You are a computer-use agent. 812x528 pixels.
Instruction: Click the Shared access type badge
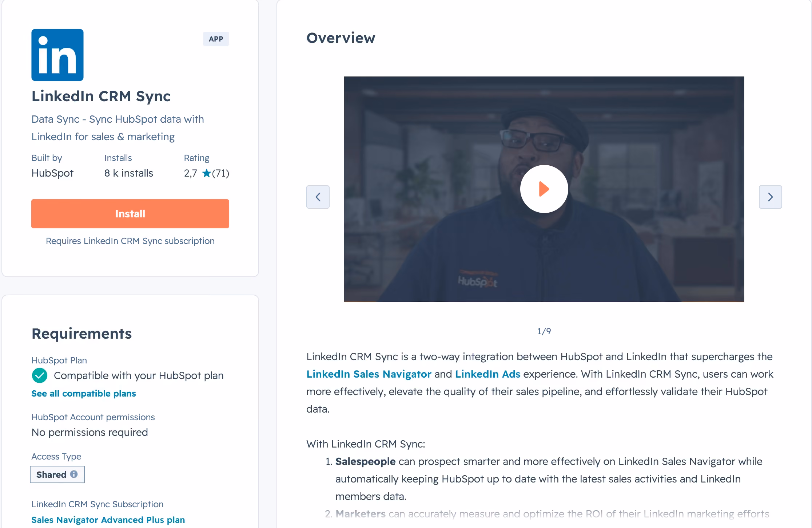(x=57, y=474)
